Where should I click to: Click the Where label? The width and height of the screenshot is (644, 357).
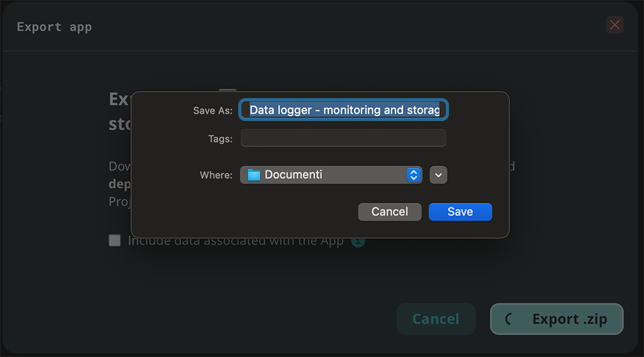pos(216,175)
